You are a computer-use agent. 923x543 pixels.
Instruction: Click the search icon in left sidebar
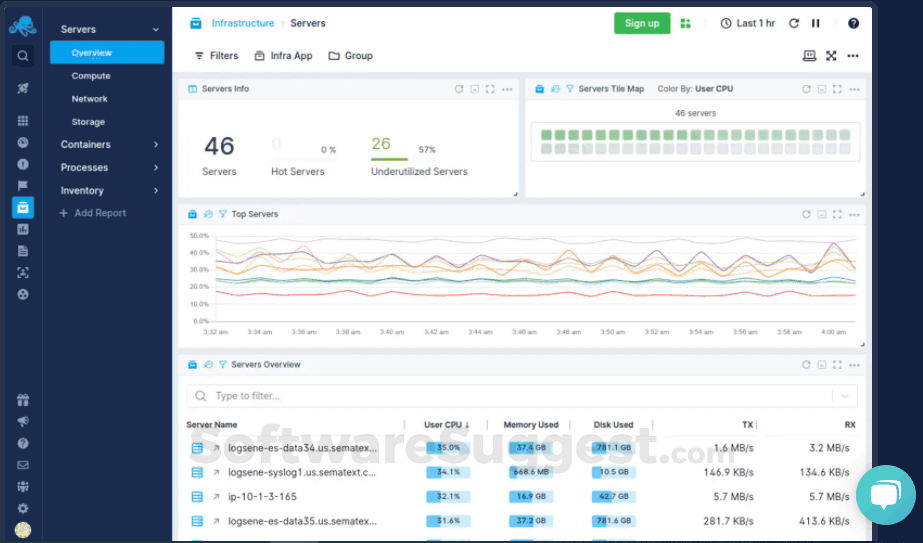(x=22, y=56)
